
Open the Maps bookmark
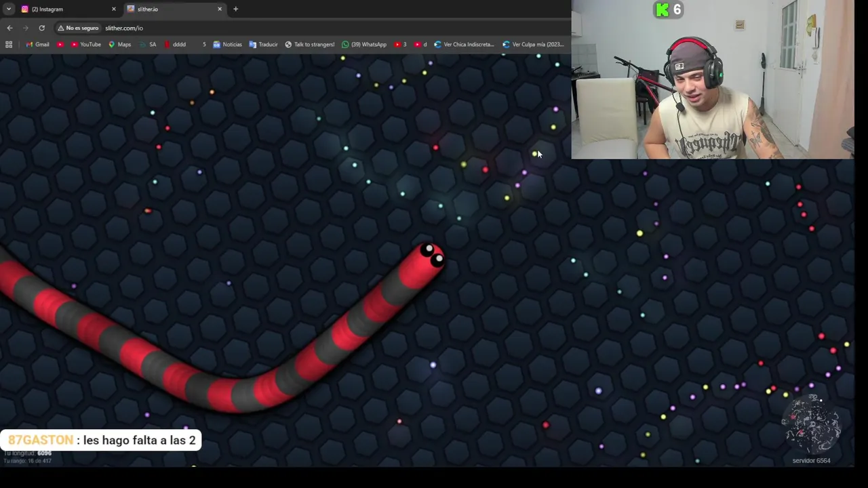[x=119, y=44]
